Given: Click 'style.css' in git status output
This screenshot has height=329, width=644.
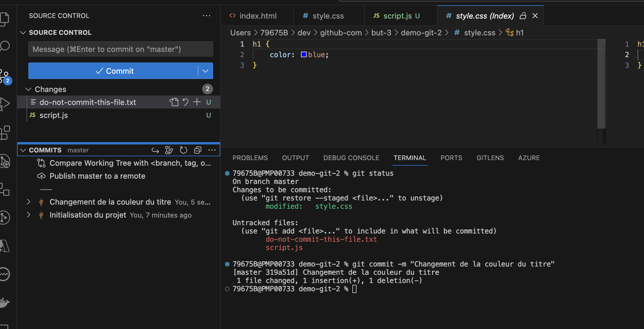Looking at the screenshot, I should [334, 206].
